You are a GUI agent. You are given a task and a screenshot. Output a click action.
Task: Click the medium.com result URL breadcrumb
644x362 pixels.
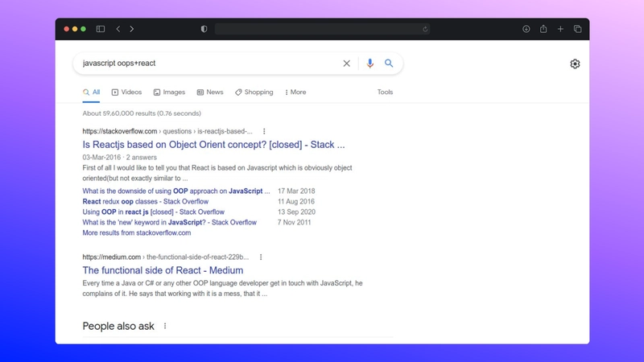pyautogui.click(x=166, y=257)
